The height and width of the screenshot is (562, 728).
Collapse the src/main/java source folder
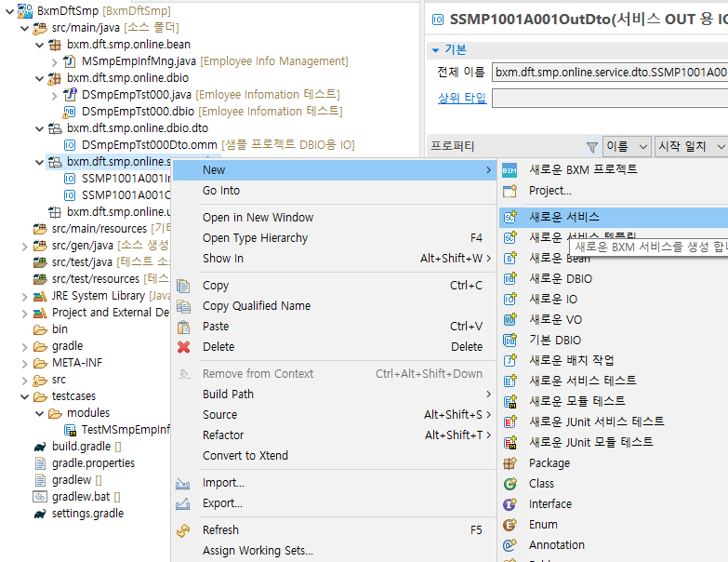22,28
